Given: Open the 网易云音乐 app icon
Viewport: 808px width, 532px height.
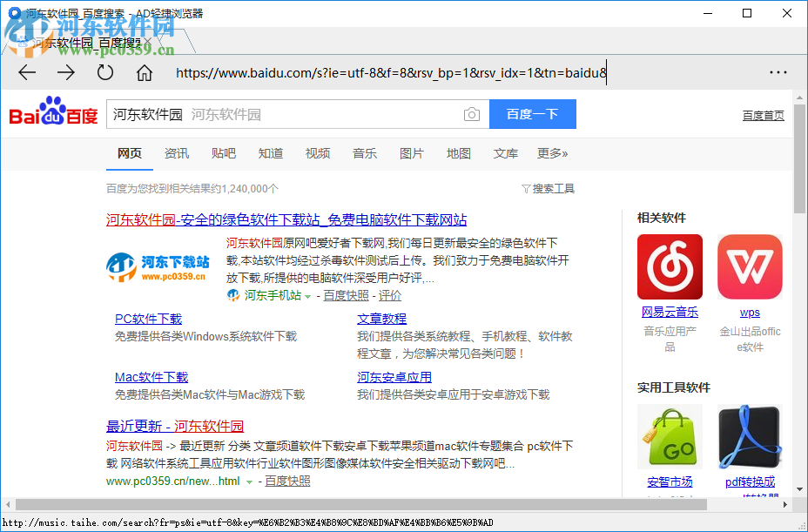Looking at the screenshot, I should pos(670,266).
